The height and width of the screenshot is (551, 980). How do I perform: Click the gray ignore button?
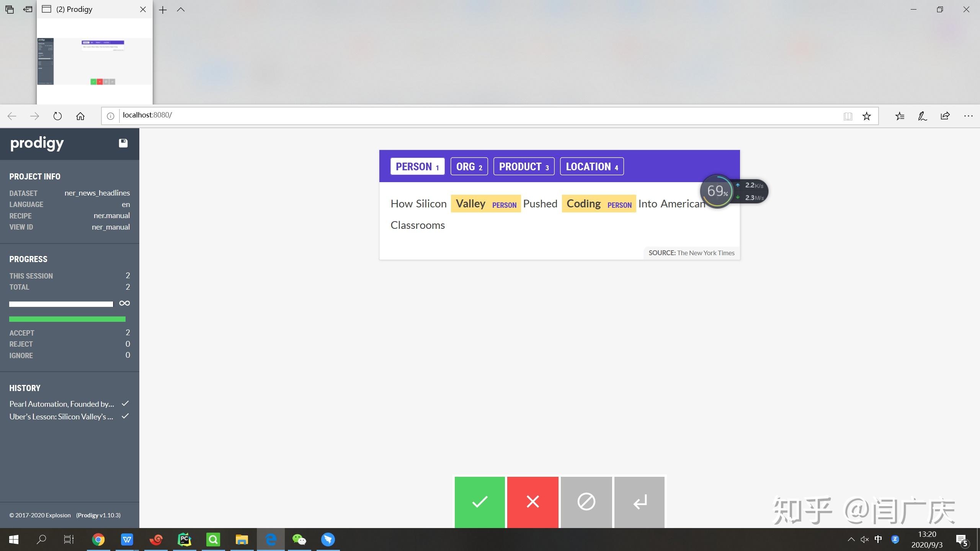click(x=586, y=502)
